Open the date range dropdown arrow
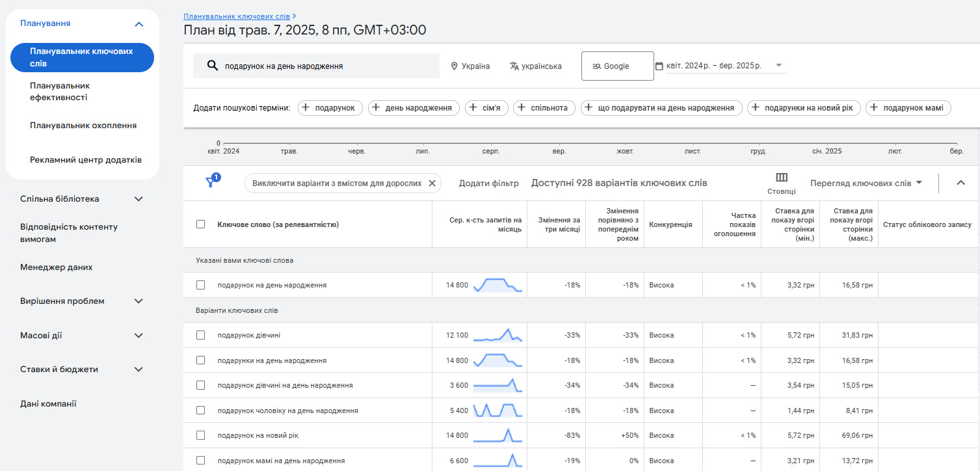Viewport: 980px width, 471px height. tap(779, 66)
